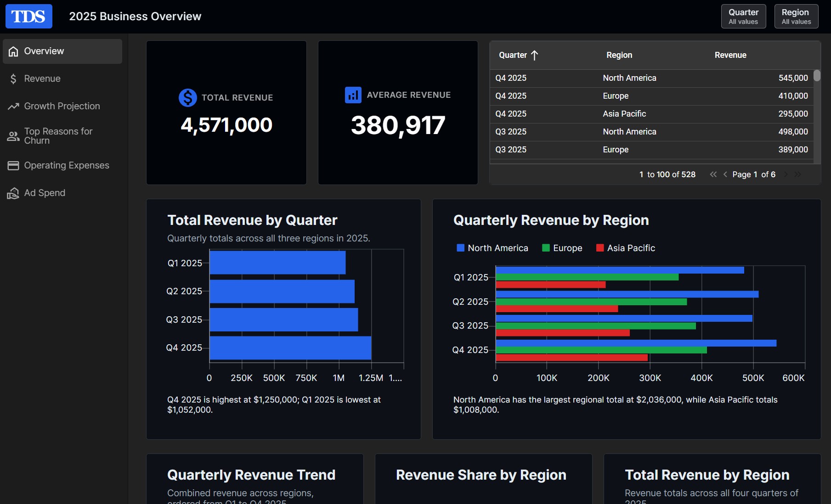
Task: Click the Quarter column sort arrow
Action: click(x=534, y=56)
